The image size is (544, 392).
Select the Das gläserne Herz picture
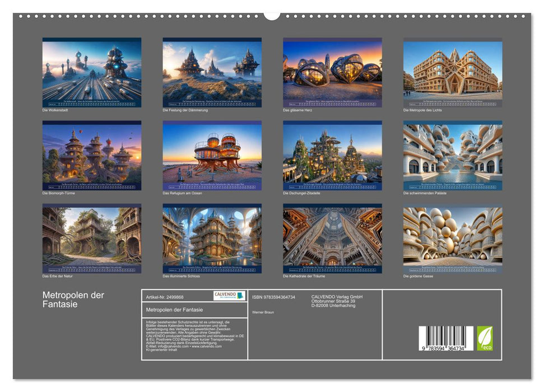[x=332, y=72]
